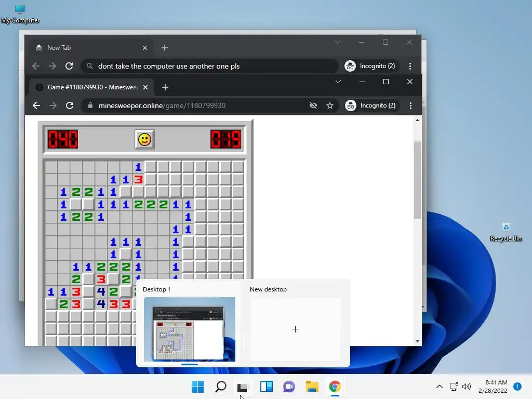This screenshot has height=399, width=532.
Task: Select the Desktop 1 thumbnail
Action: point(189,329)
